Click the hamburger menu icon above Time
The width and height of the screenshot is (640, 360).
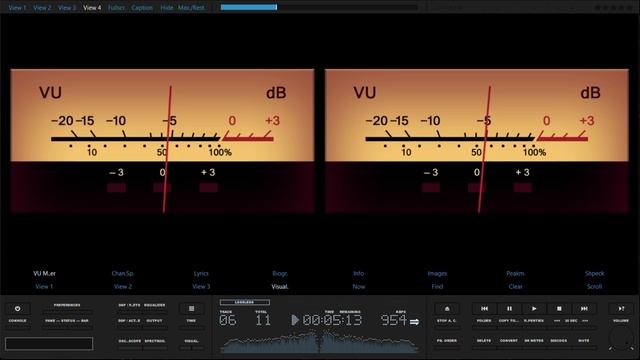[x=191, y=309]
